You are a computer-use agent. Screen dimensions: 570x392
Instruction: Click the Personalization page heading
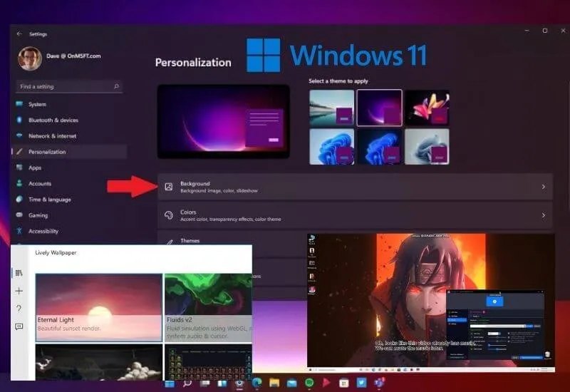click(x=193, y=63)
